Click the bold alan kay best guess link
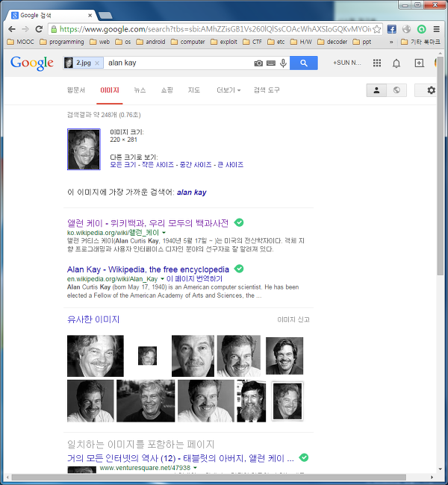Screen dimensions: 448x485 pyautogui.click(x=192, y=193)
